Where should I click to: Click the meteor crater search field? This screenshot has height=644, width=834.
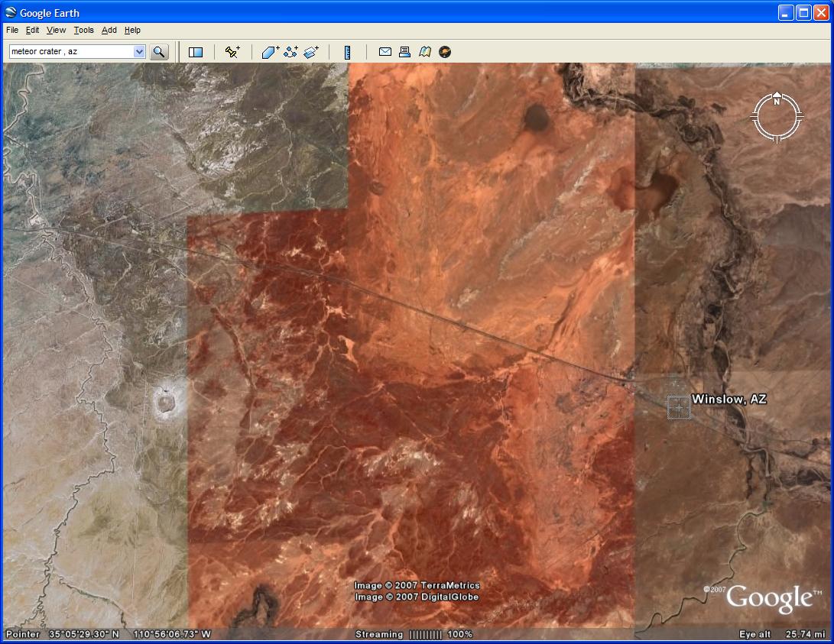(x=70, y=52)
